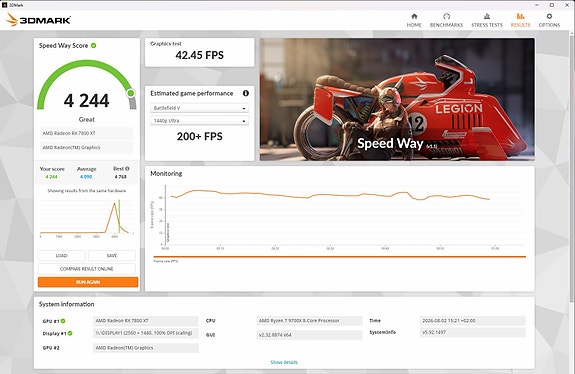Expand Show details in System information

tap(284, 362)
